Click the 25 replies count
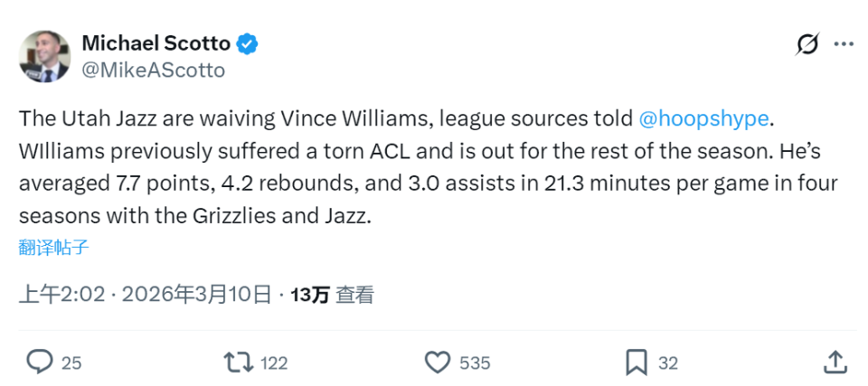The height and width of the screenshot is (386, 868). tap(71, 363)
